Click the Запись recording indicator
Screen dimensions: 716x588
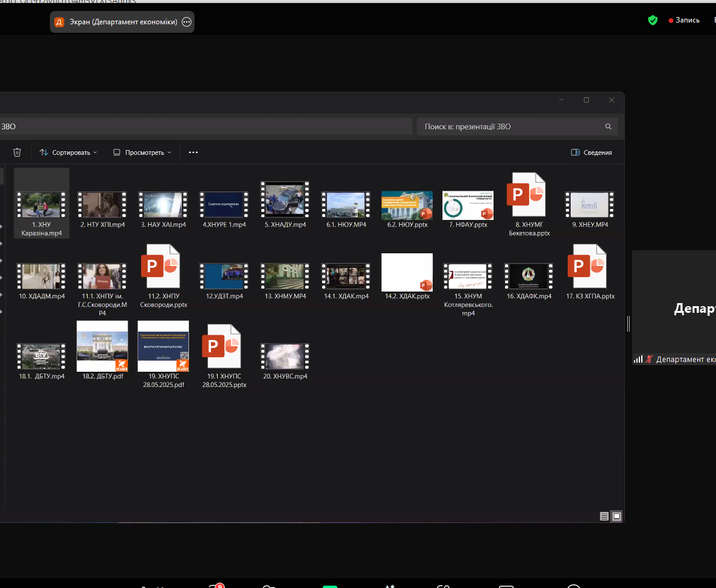684,20
